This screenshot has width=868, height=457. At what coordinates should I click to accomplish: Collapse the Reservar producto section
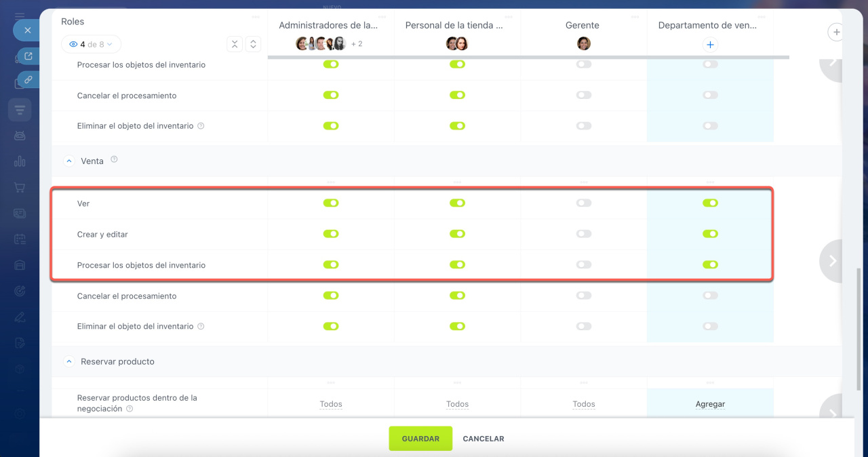click(68, 361)
